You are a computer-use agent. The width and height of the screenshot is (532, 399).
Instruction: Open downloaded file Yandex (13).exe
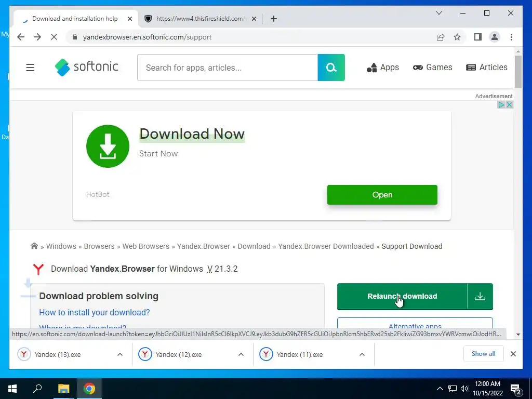(x=58, y=354)
